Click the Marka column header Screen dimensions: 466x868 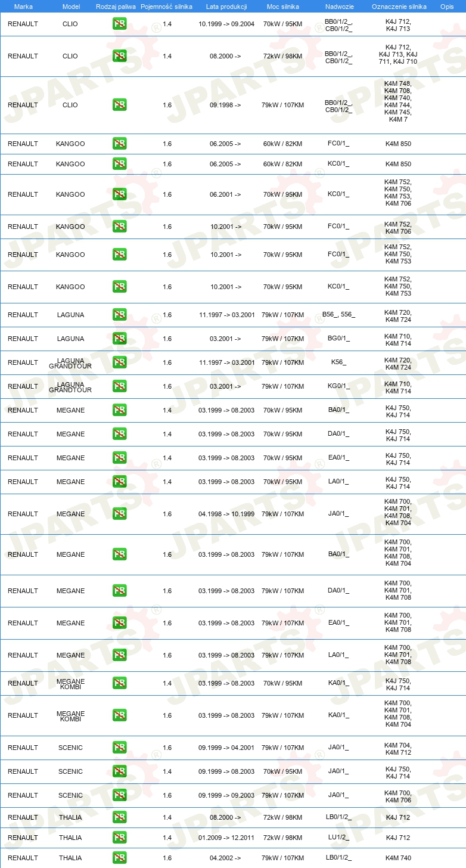[x=23, y=7]
